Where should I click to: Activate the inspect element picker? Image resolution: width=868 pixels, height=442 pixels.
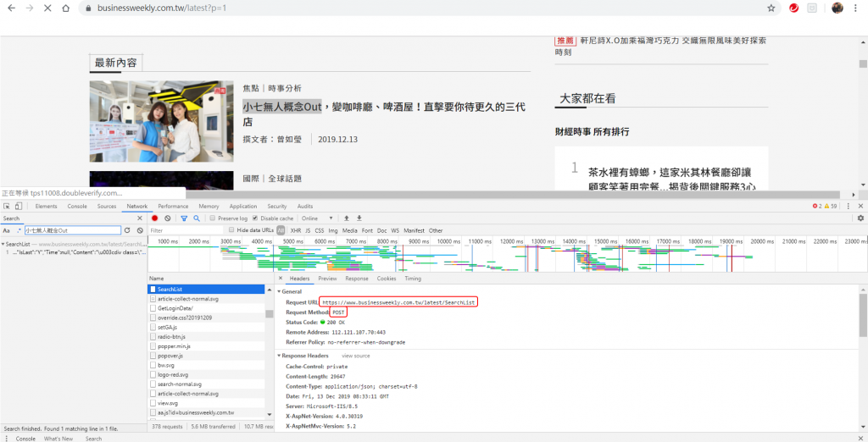pyautogui.click(x=7, y=207)
